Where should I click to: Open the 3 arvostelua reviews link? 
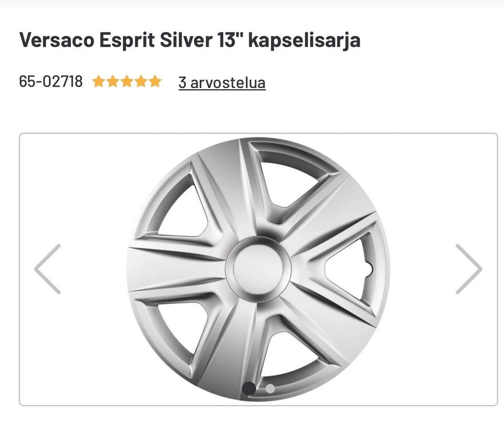pos(222,82)
